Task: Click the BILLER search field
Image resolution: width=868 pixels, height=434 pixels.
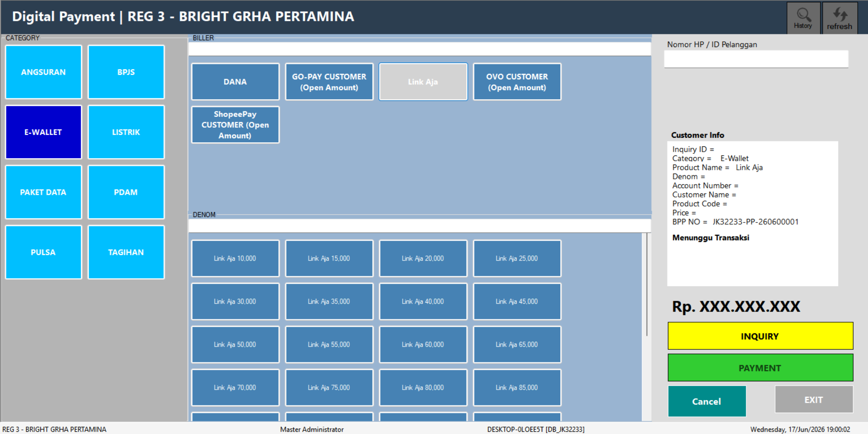Action: [x=420, y=49]
